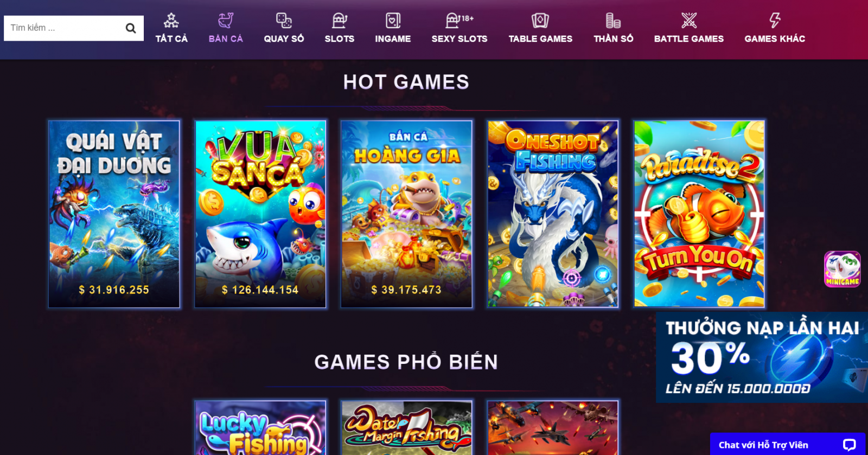This screenshot has width=868, height=455.
Task: Open the Oneshot Fishing game
Action: [553, 214]
